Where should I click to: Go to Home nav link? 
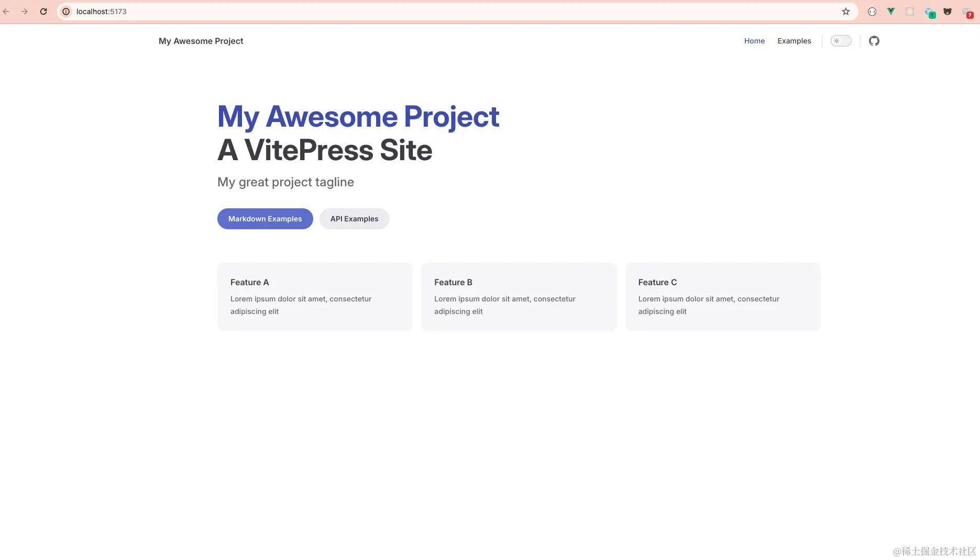[x=754, y=41]
